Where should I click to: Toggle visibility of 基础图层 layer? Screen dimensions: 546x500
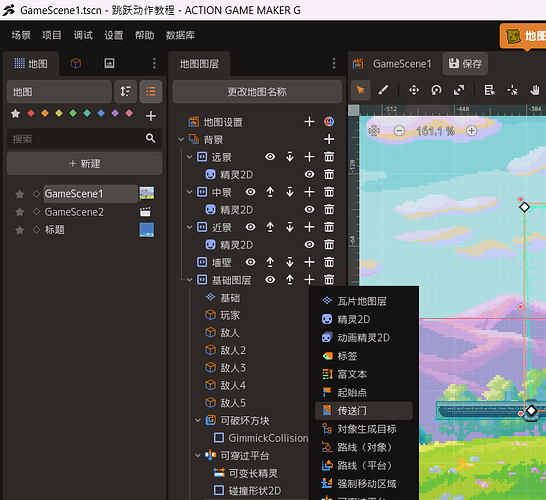point(270,280)
